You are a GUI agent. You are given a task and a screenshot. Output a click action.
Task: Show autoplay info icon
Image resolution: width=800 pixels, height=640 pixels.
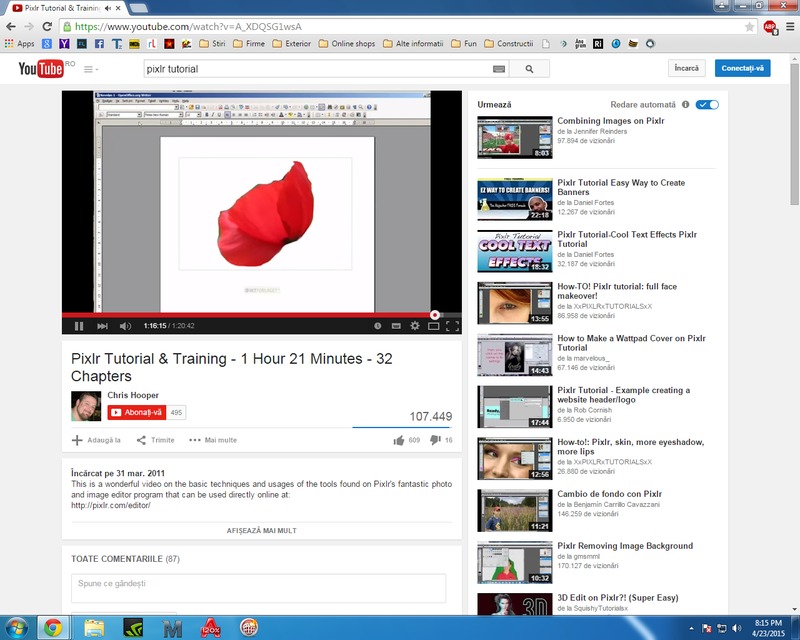coord(686,105)
